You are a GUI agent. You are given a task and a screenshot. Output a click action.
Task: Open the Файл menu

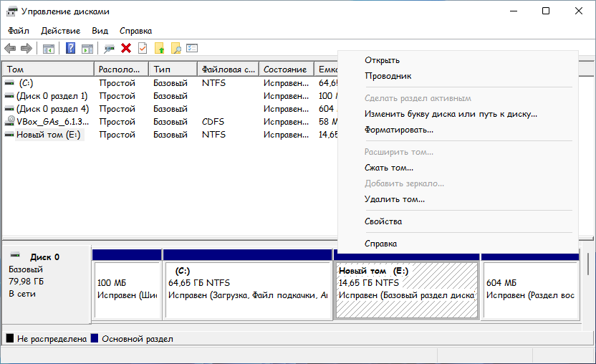(x=19, y=31)
